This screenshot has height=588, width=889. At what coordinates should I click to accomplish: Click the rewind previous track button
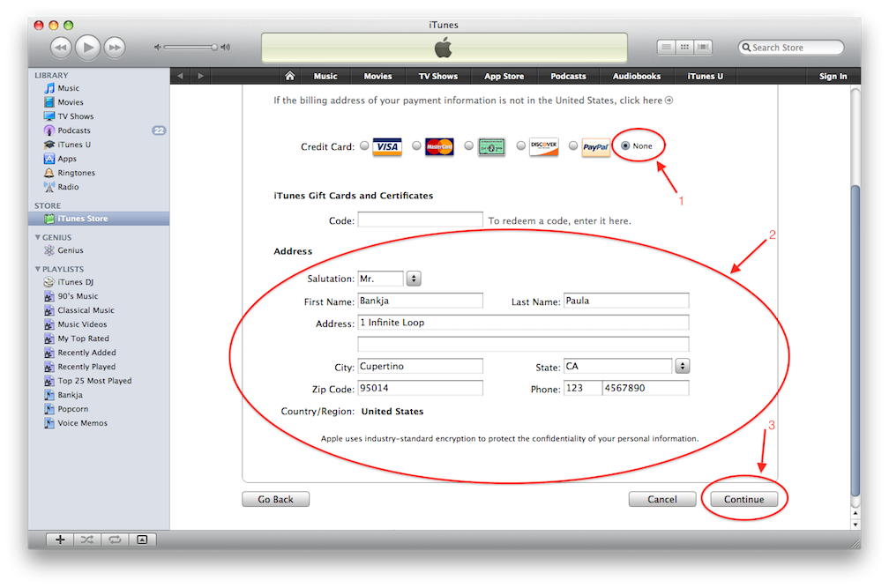coord(61,48)
